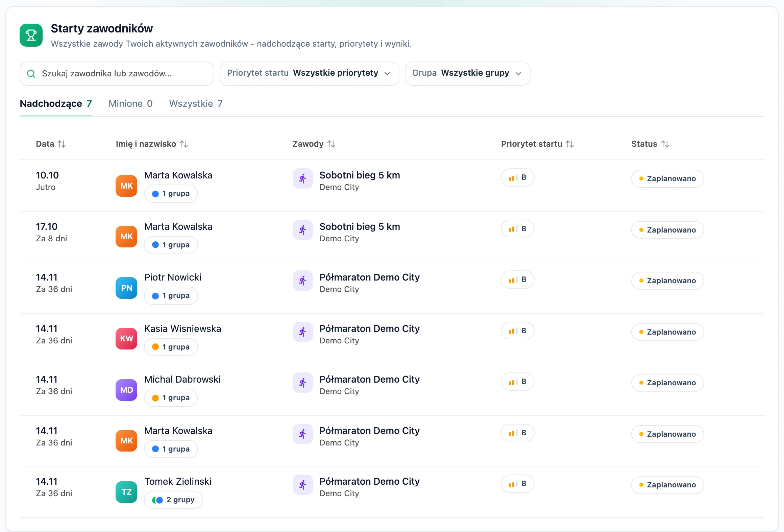Click priority B badge in Michal Dabrowski row
The height and width of the screenshot is (532, 784).
click(517, 382)
